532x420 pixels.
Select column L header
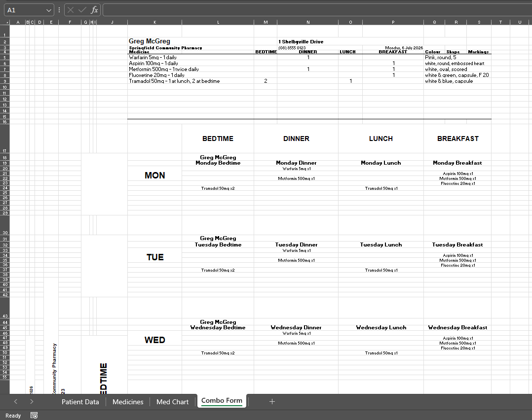pos(218,22)
